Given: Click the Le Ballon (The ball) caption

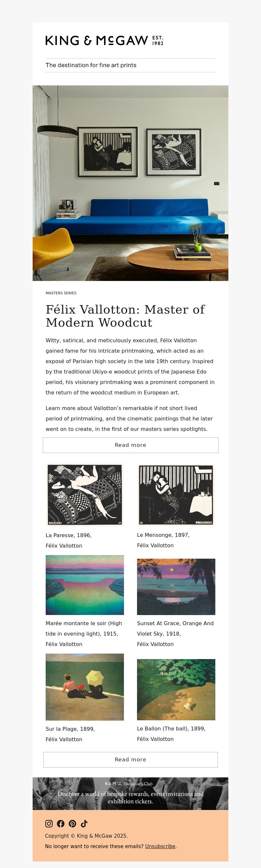Looking at the screenshot, I should [x=171, y=728].
